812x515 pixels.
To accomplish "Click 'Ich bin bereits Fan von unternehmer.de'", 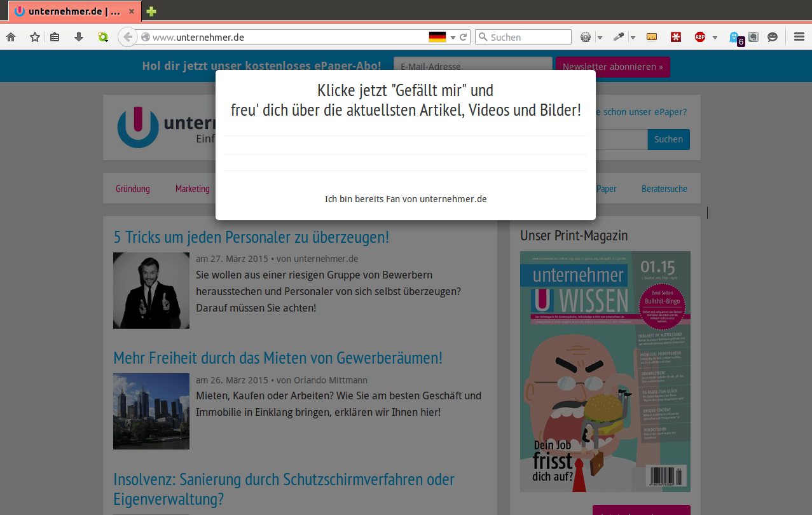I will point(406,199).
